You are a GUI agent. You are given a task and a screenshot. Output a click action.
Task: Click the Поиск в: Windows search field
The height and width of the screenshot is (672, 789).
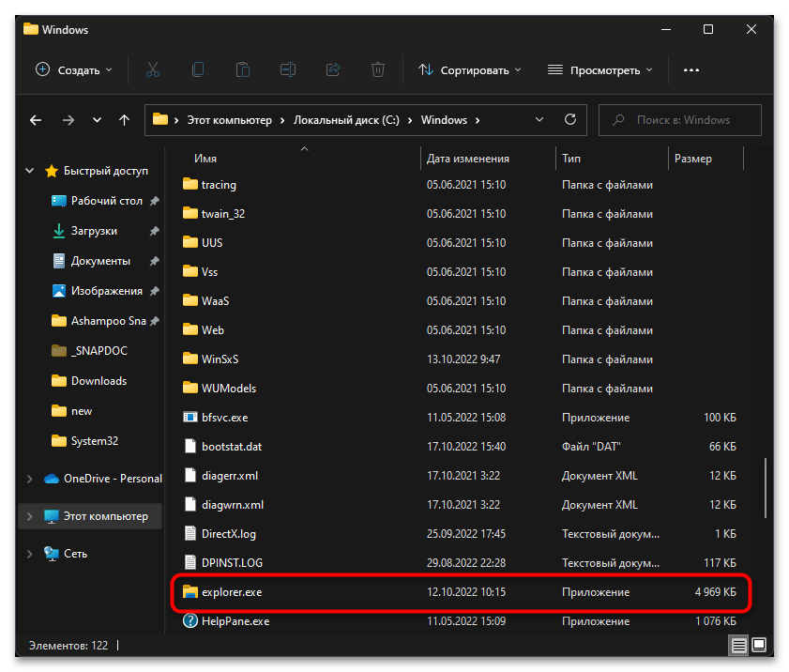tap(680, 120)
